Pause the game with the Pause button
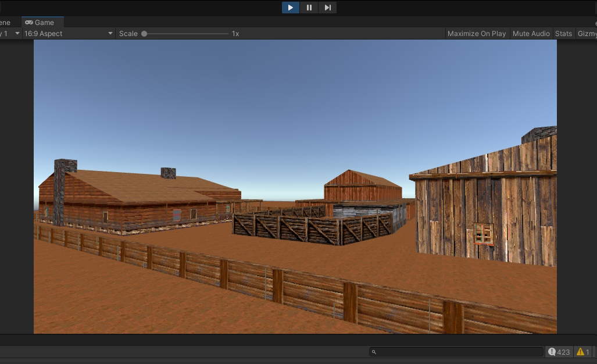This screenshot has height=364, width=597. tap(309, 8)
